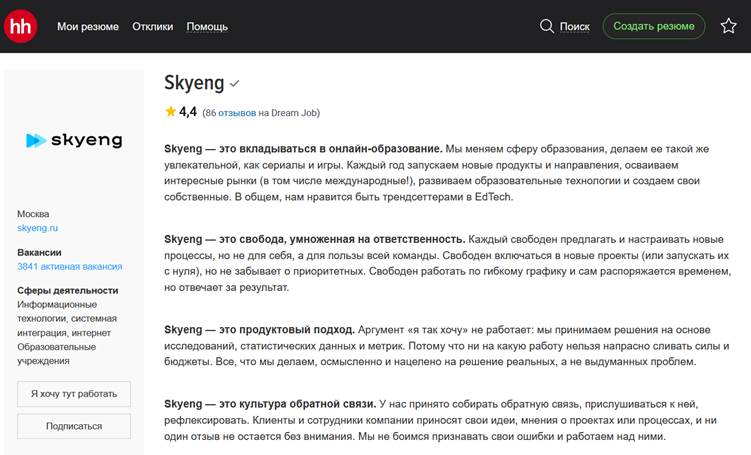Click the Поиск label in the header
Viewport: 751px width, 455px height.
[x=575, y=26]
